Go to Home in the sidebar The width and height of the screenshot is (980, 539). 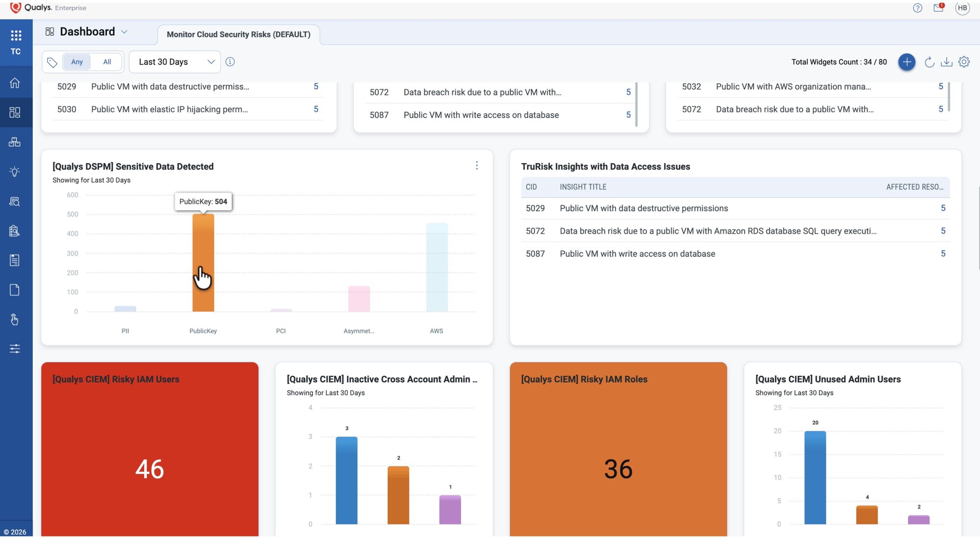(x=15, y=83)
